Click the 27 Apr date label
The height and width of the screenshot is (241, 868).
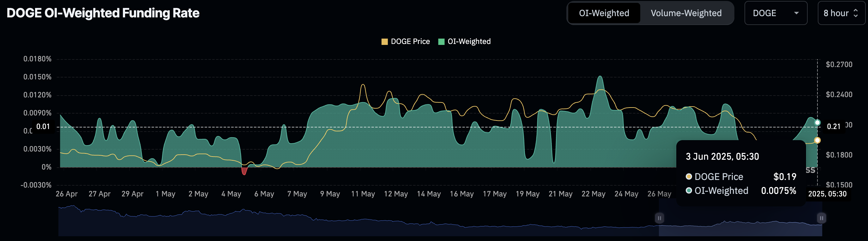(99, 194)
